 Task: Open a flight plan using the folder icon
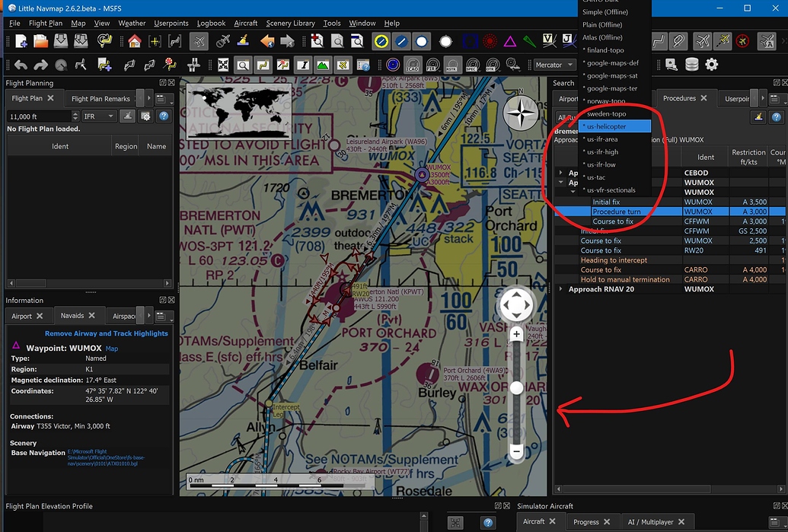(40, 41)
